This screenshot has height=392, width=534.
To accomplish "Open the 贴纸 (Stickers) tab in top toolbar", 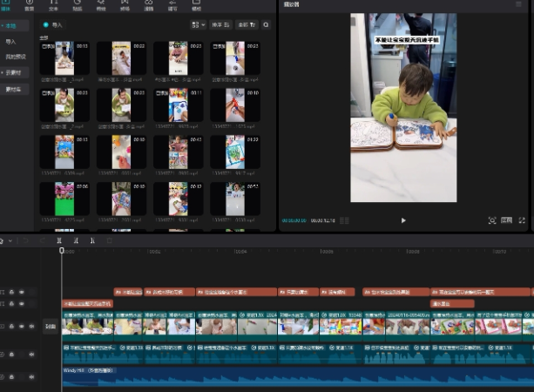I will [x=78, y=6].
